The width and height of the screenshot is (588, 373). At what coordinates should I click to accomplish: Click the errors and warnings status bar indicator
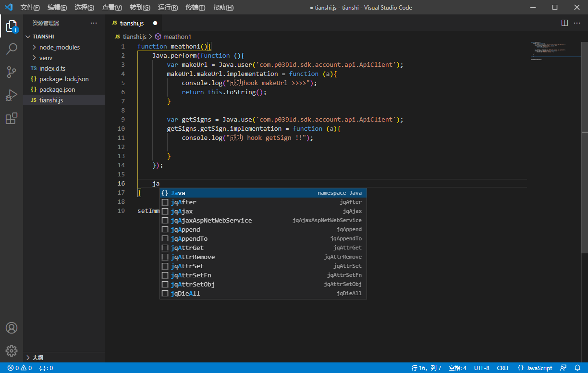point(15,367)
